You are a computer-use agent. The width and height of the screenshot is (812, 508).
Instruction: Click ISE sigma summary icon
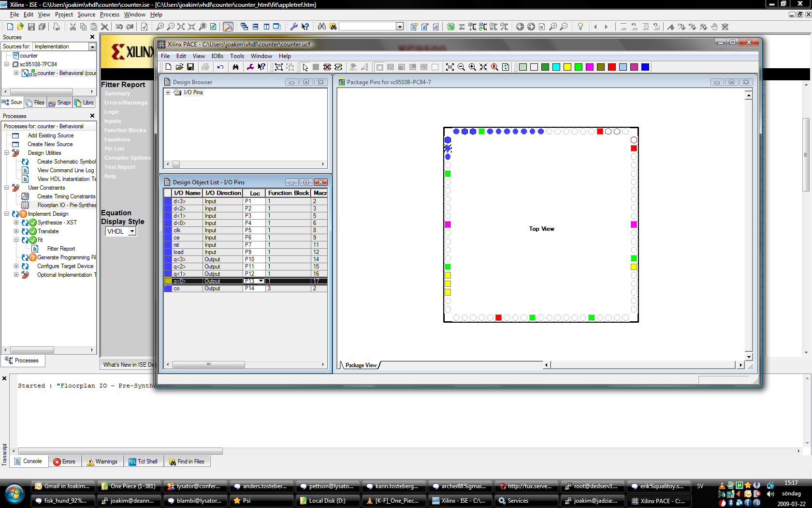(x=462, y=27)
